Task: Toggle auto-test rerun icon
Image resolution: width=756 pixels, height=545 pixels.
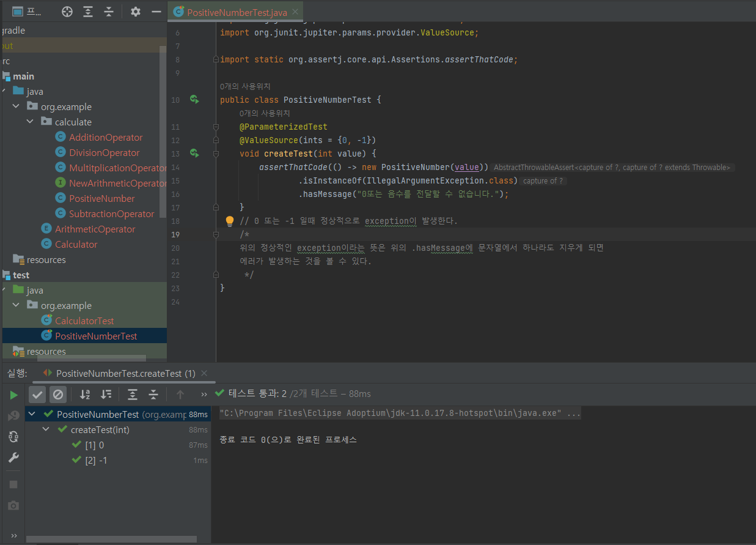Action: [x=13, y=437]
